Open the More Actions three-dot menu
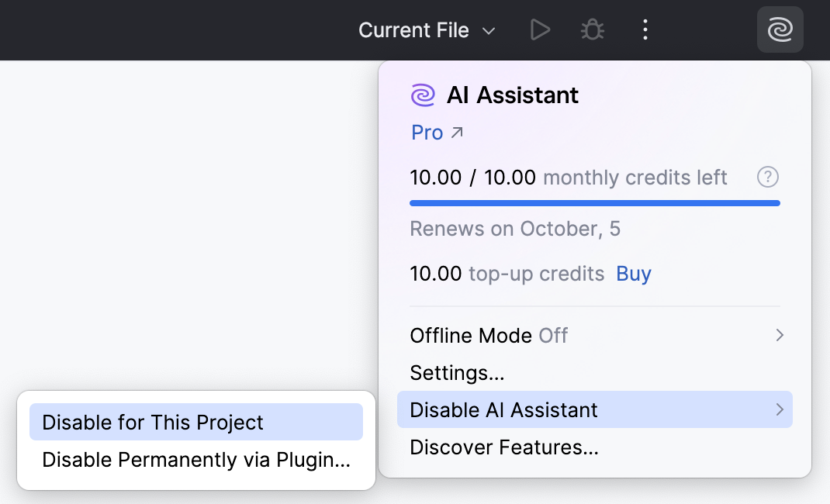 pos(645,29)
